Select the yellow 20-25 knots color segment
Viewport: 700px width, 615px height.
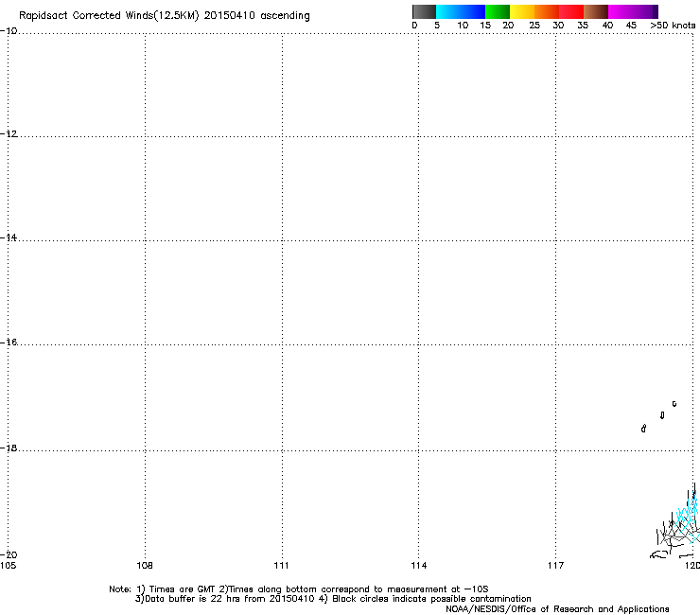click(522, 11)
